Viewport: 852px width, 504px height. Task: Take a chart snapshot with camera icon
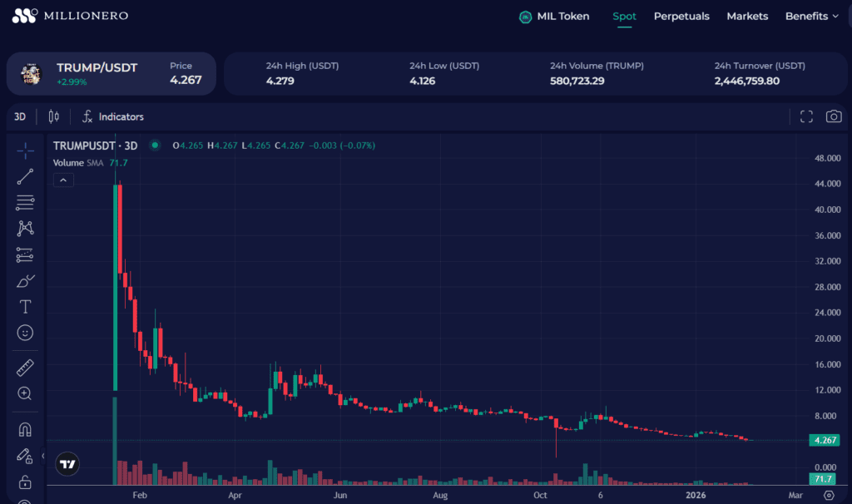833,116
